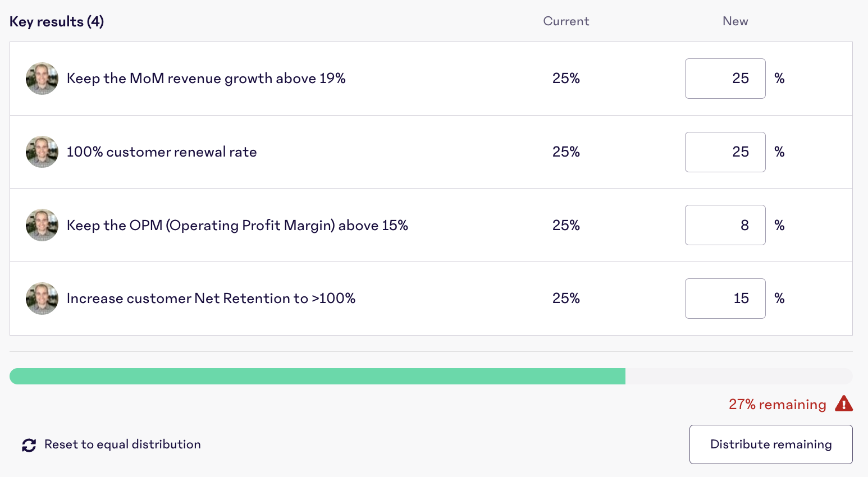Click the avatar beside MoM revenue growth

(42, 79)
